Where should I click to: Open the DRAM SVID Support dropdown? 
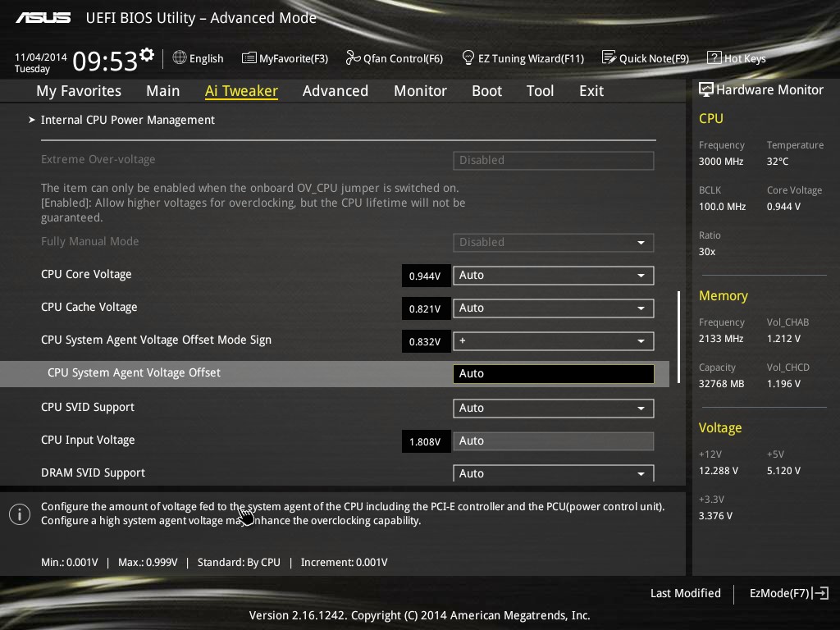[x=554, y=473]
